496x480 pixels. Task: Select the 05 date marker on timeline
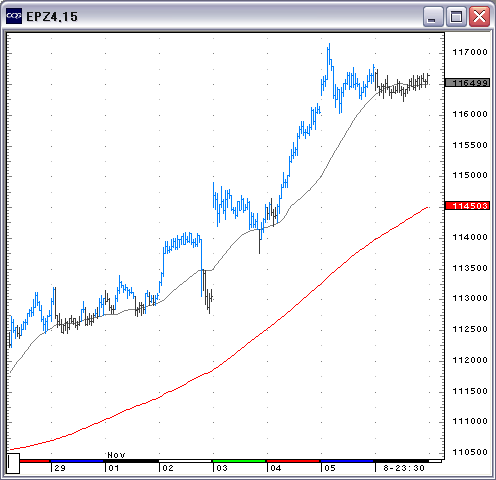tap(330, 468)
